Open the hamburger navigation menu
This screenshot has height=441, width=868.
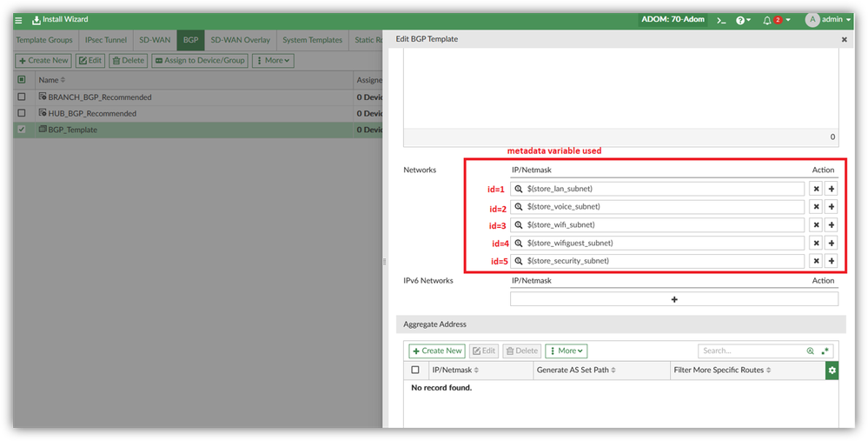tap(18, 20)
